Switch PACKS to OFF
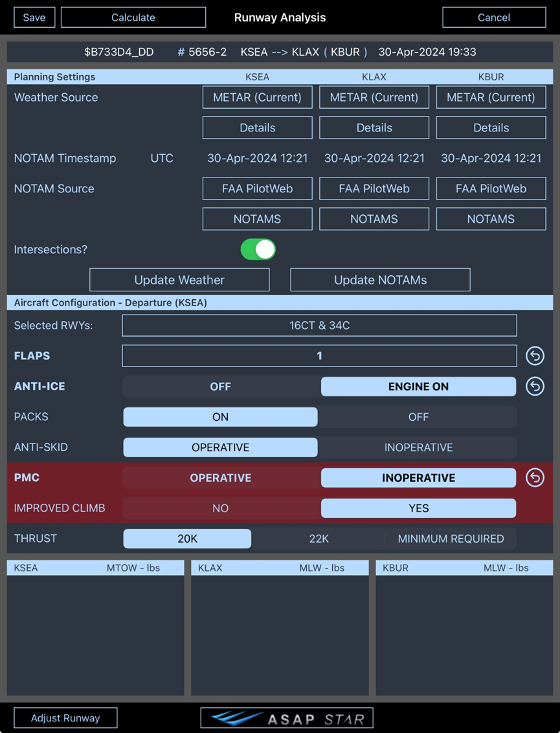Viewport: 560px width, 733px height. click(x=418, y=417)
